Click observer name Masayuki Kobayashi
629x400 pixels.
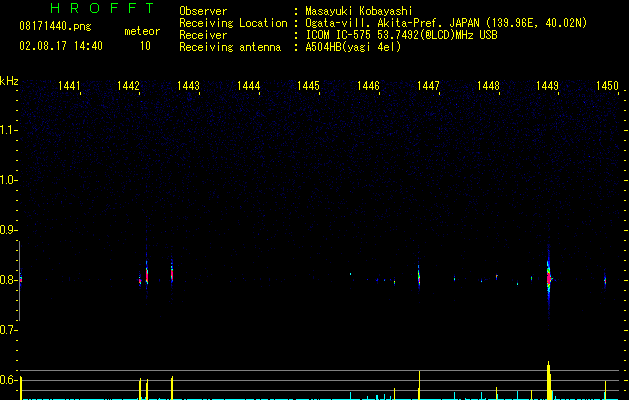359,11
